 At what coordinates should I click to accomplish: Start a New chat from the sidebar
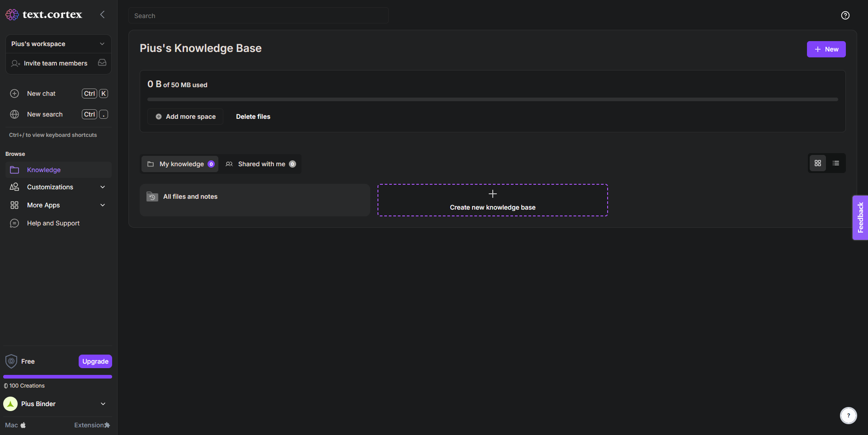41,94
